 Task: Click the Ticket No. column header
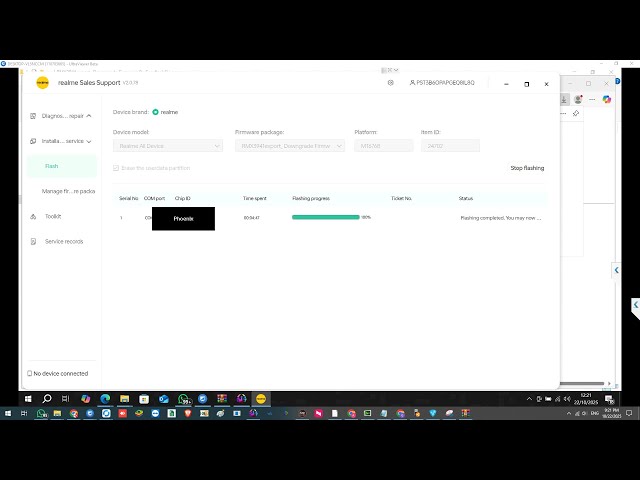401,198
